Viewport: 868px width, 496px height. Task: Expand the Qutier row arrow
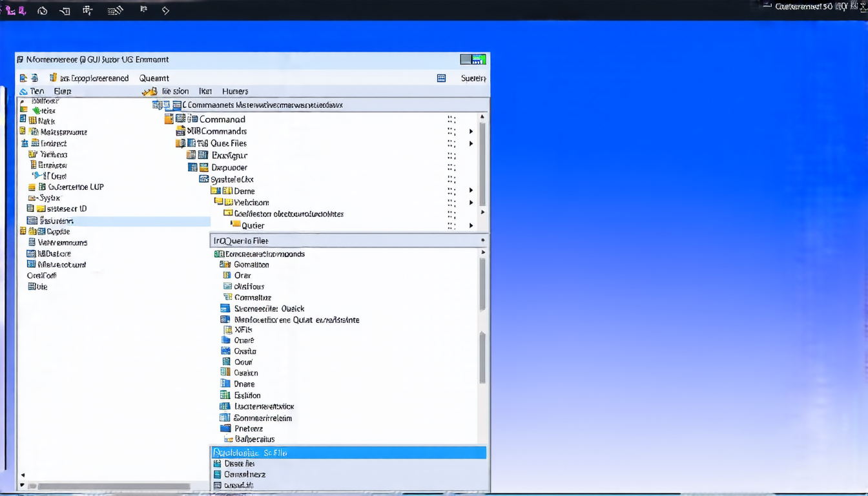point(471,225)
